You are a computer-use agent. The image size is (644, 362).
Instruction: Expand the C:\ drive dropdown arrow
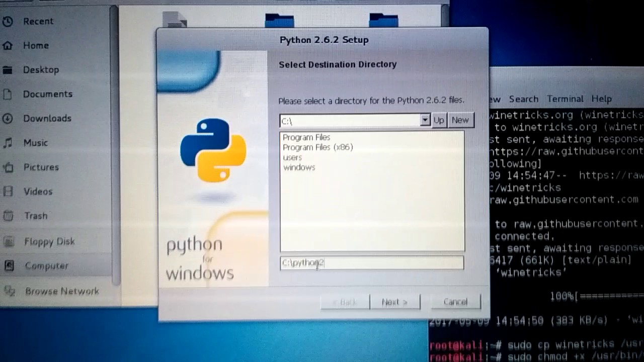425,120
